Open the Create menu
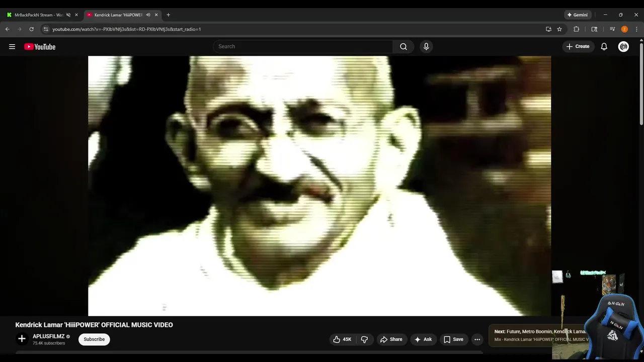644x362 pixels. pyautogui.click(x=578, y=46)
